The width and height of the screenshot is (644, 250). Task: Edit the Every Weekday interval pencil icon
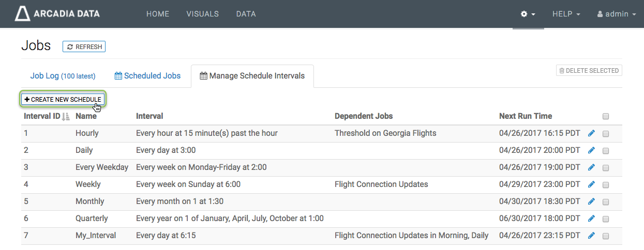pyautogui.click(x=592, y=167)
